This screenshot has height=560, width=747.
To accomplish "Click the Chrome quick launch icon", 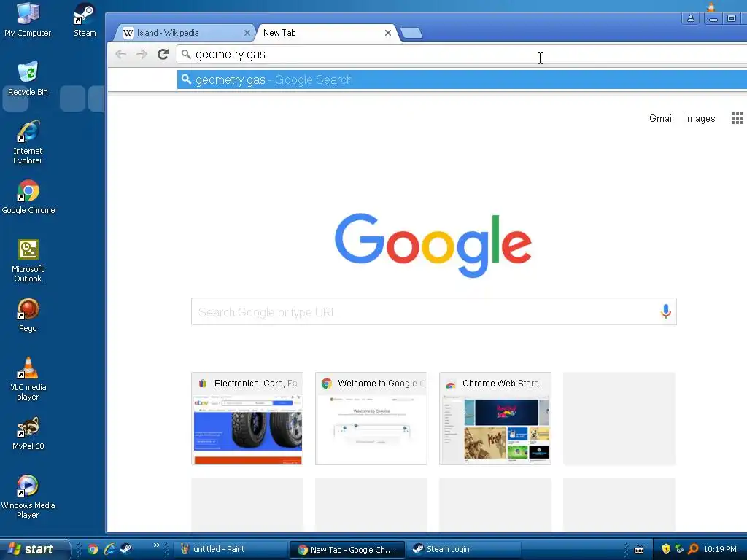I will (x=93, y=549).
